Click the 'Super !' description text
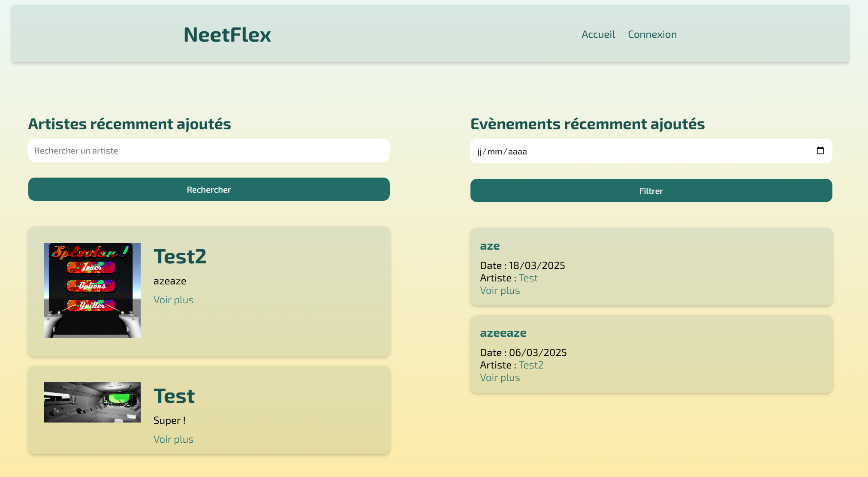This screenshot has width=868, height=477. coord(169,420)
